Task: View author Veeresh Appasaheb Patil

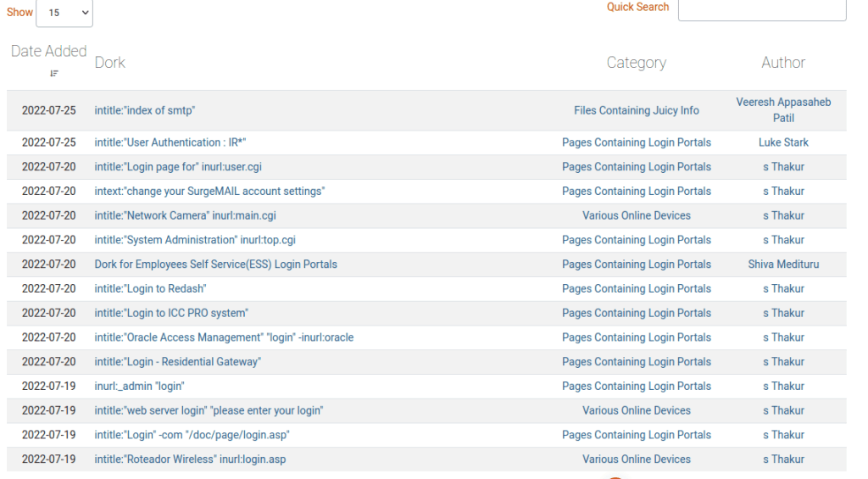Action: click(782, 110)
